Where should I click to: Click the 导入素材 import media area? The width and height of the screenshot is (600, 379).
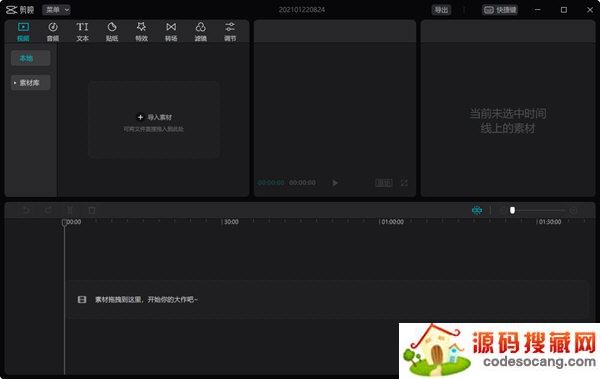pyautogui.click(x=154, y=119)
